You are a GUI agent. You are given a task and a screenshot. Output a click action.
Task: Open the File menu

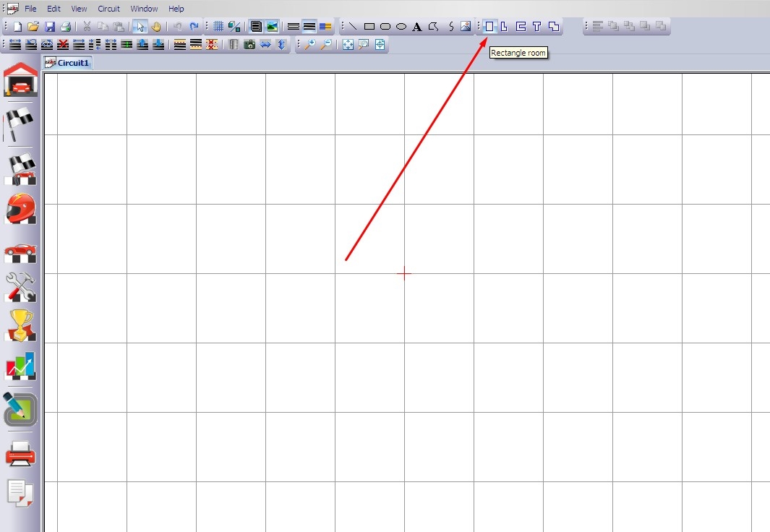(x=30, y=9)
